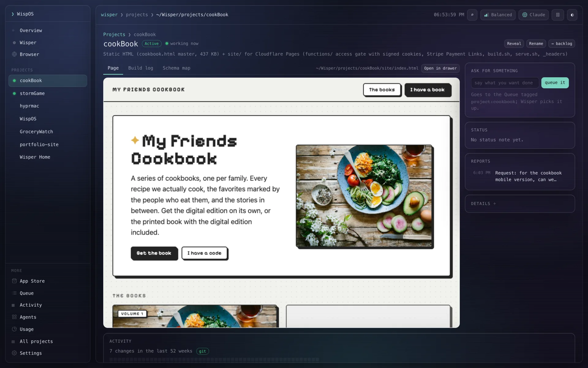588x368 pixels.
Task: Open the Claude model selector
Action: (x=533, y=15)
